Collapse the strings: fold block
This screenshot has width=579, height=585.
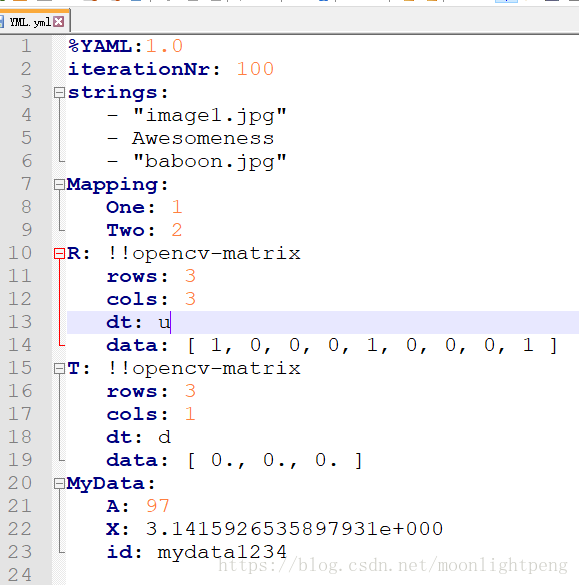tap(59, 92)
